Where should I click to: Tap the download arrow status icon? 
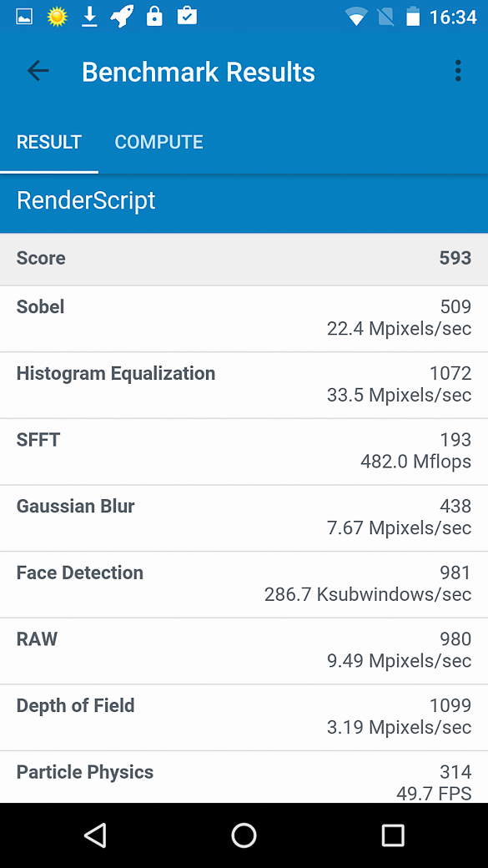[x=89, y=17]
